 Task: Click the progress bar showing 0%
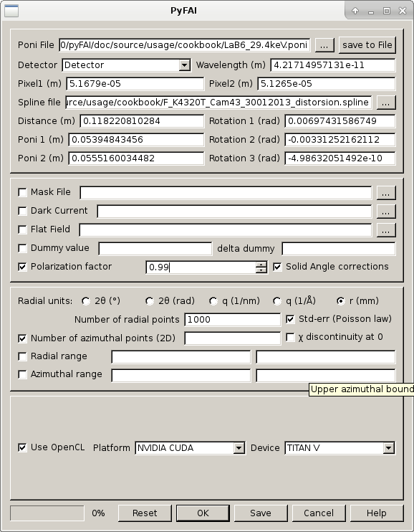click(47, 513)
